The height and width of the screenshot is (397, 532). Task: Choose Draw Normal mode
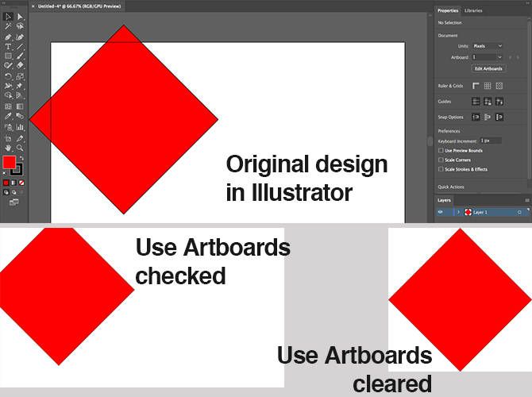tap(6, 192)
